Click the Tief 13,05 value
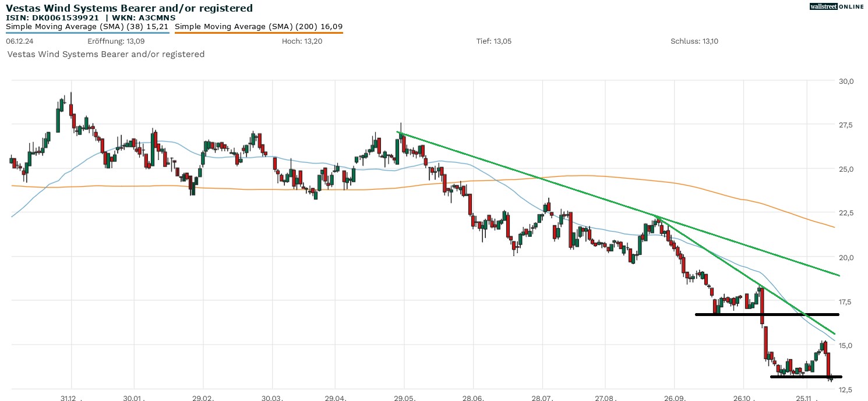Viewport: 868px width, 401px height. tap(493, 41)
